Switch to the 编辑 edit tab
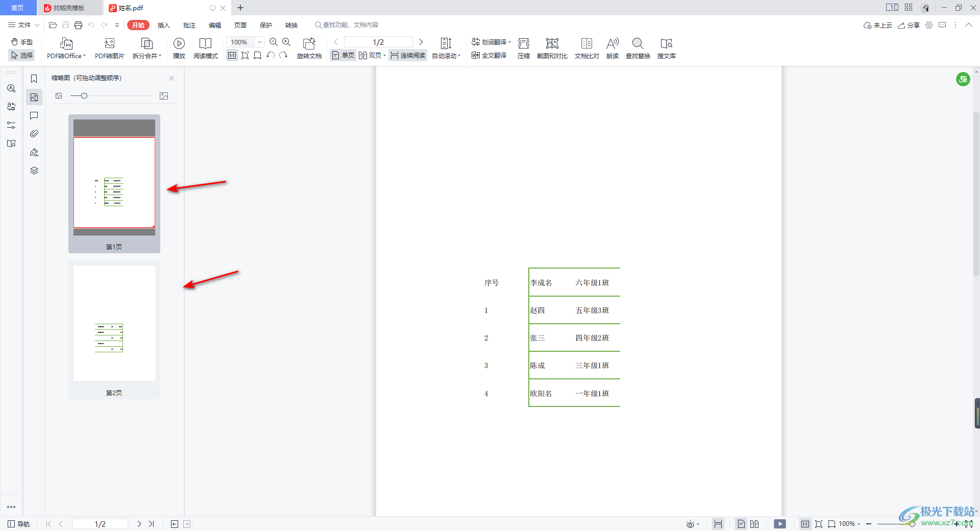The height and width of the screenshot is (531, 980). click(x=215, y=25)
